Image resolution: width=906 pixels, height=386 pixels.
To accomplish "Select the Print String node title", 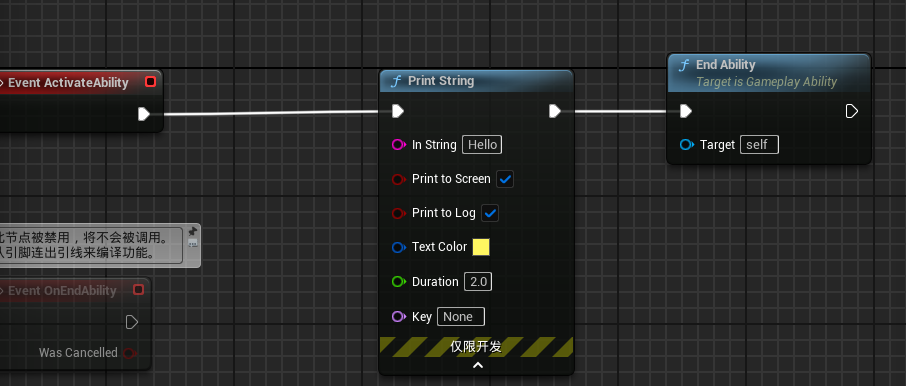I will (441, 81).
